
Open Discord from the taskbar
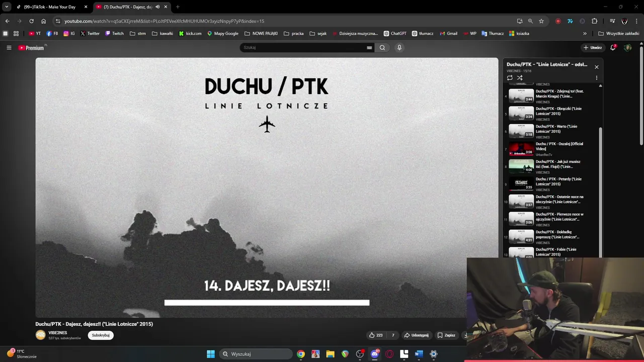(x=374, y=354)
